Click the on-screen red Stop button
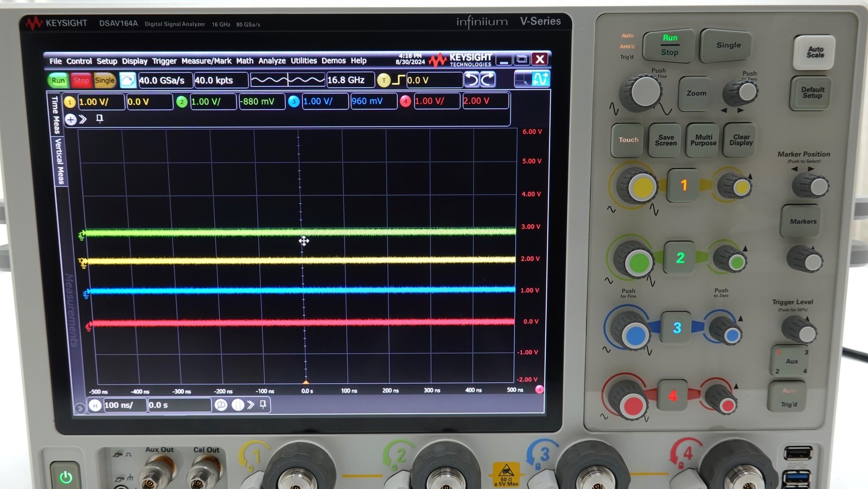Image resolution: width=868 pixels, height=489 pixels. (x=81, y=80)
